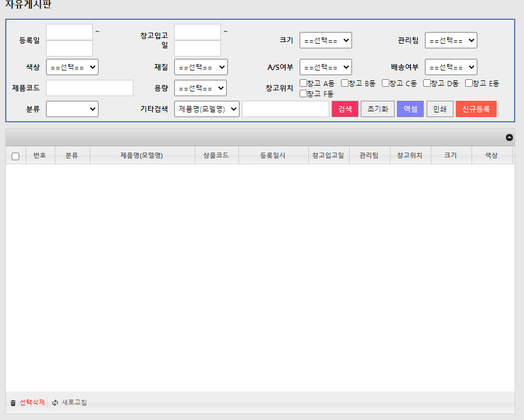Open the 기타검색 제품명(모델명) dropdown
This screenshot has height=420, width=524.
tap(206, 109)
